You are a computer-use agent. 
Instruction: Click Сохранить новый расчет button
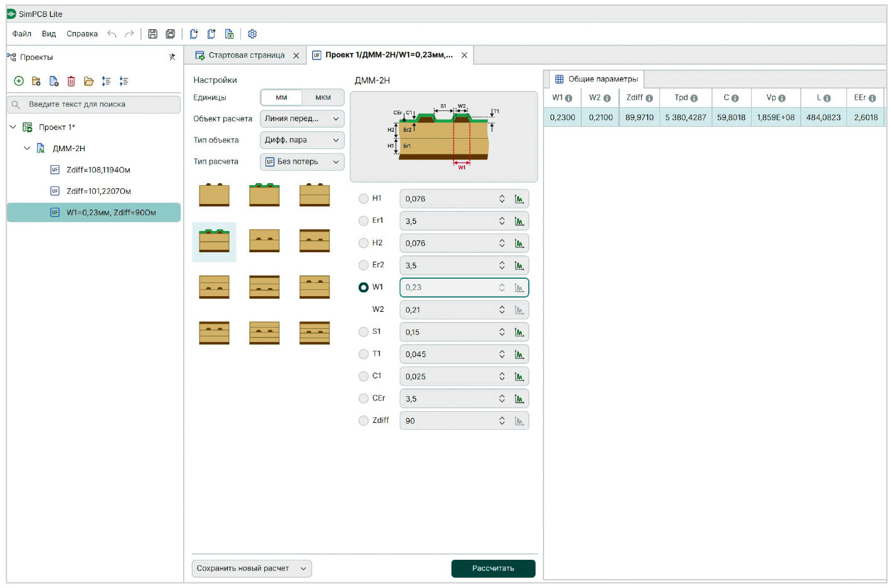click(243, 568)
